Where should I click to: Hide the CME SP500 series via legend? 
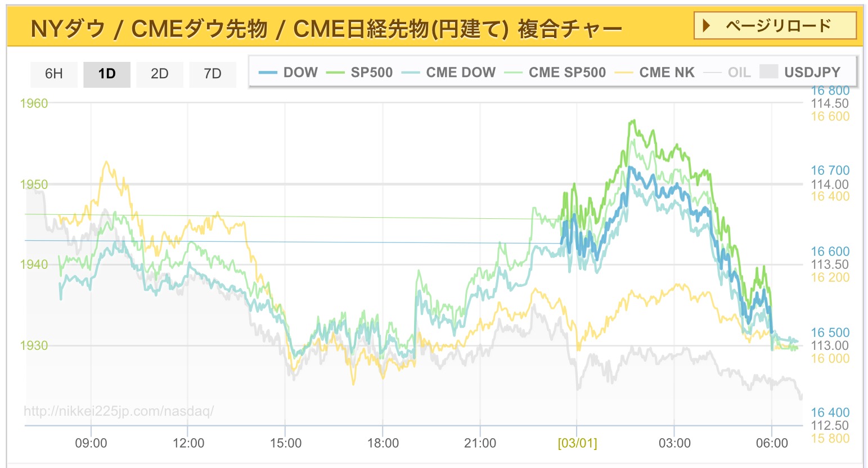click(566, 73)
